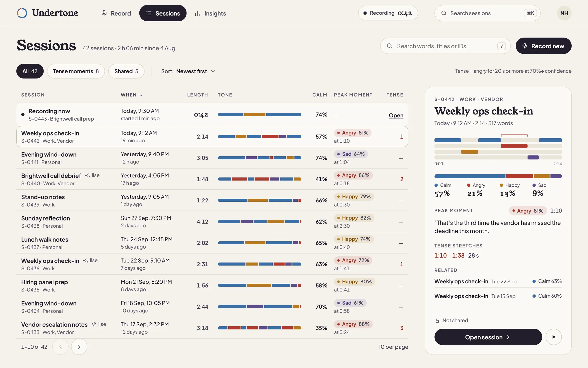Click the Sad 64% badge in Evening wind-down row

point(351,154)
